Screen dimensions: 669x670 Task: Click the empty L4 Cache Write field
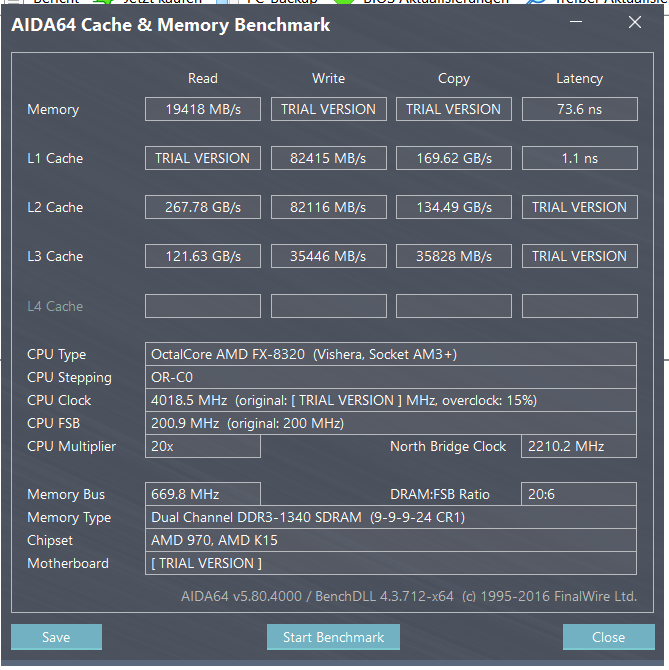329,306
